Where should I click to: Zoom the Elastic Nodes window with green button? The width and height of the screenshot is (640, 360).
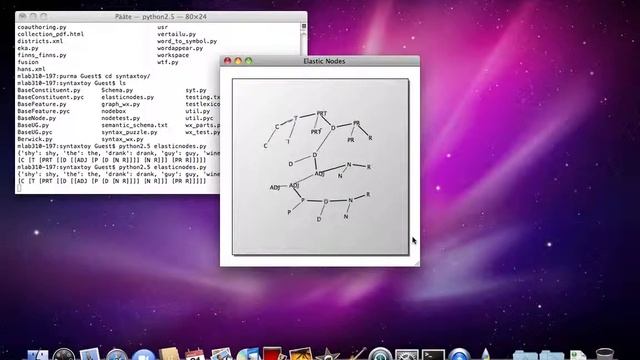coord(249,61)
